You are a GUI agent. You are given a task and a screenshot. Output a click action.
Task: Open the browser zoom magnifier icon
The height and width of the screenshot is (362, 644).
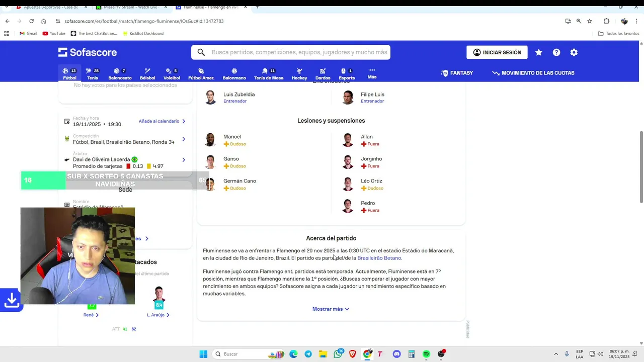(579, 21)
